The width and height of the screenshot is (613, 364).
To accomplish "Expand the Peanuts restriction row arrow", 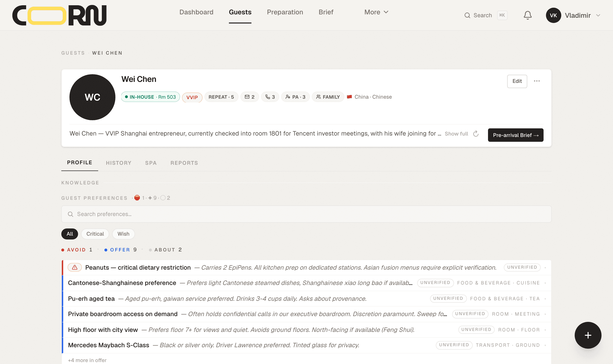I will (545, 267).
